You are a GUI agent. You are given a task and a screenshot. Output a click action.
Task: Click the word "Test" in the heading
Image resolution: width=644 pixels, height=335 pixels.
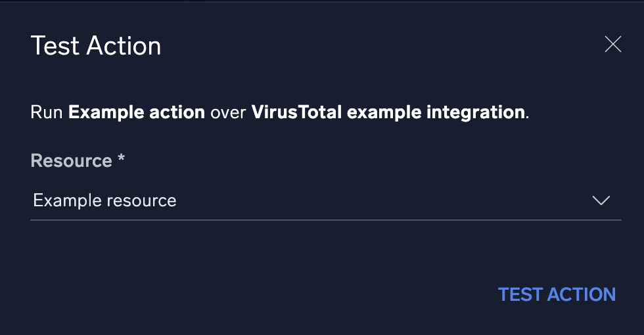pos(55,46)
